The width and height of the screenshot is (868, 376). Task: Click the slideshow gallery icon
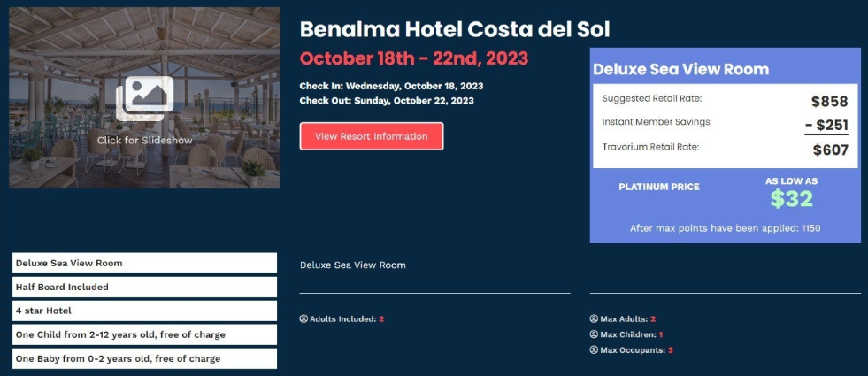(x=144, y=98)
